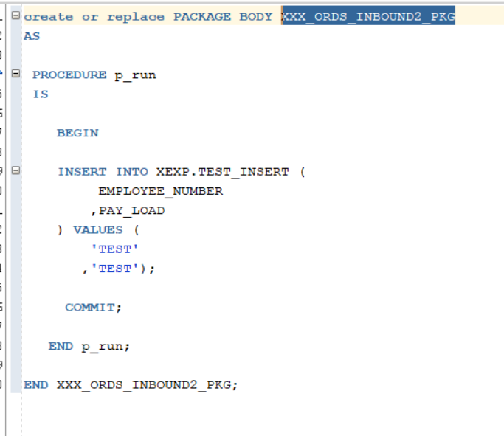Click the final END XXX_ORDS_INBOUND2_PKG line
The height and width of the screenshot is (436, 504).
click(131, 385)
